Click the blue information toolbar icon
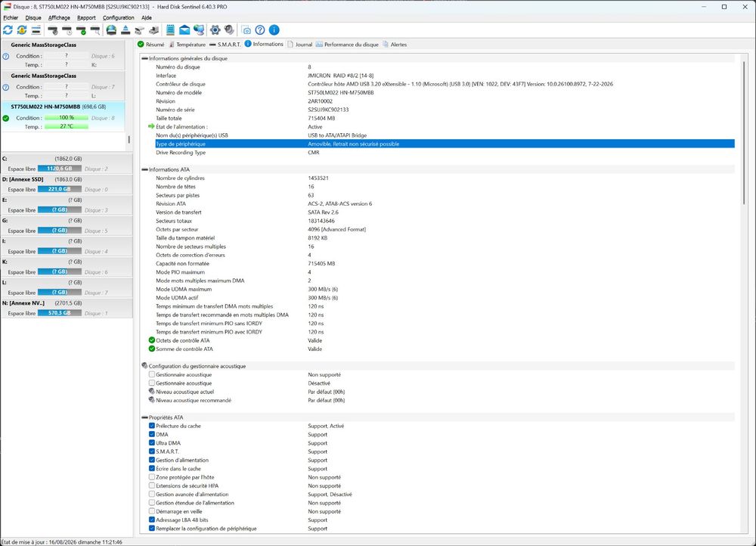756x546 pixels. click(x=274, y=30)
